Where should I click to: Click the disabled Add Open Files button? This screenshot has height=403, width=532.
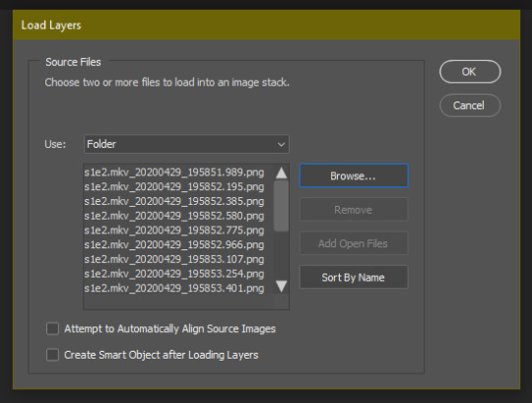click(354, 243)
